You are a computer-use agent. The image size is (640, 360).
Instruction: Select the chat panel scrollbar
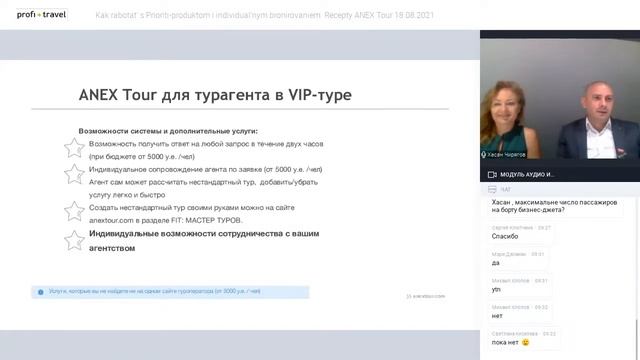(637, 339)
